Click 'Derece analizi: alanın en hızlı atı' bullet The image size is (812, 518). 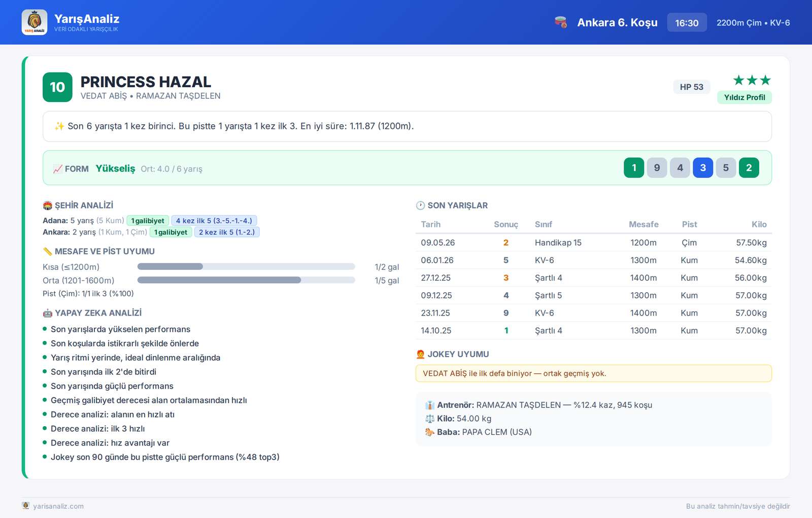click(x=113, y=415)
